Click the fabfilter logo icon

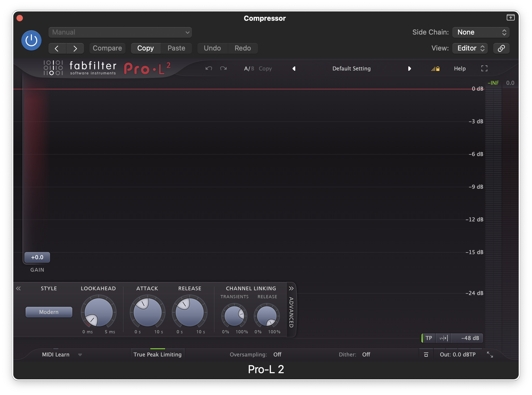[x=53, y=68]
